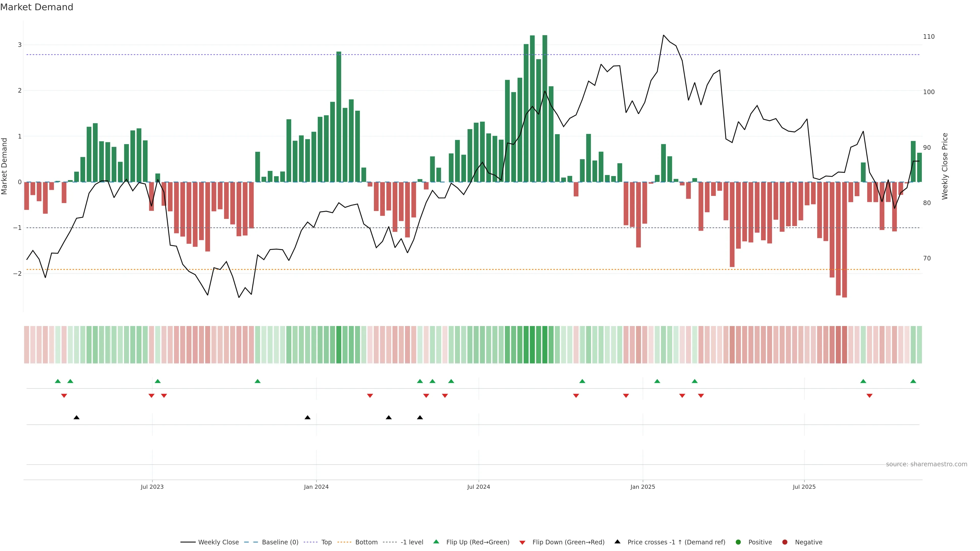Toggle the Top dotted line legend entry
This screenshot has width=980, height=551.
point(326,542)
